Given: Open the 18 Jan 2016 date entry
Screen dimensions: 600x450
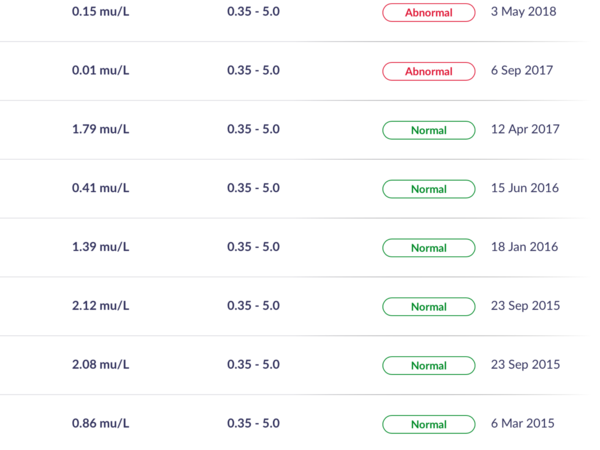Looking at the screenshot, I should point(524,247).
